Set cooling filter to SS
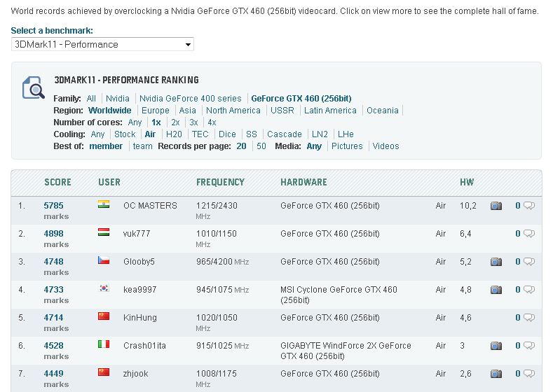The height and width of the screenshot is (392, 553). (252, 134)
